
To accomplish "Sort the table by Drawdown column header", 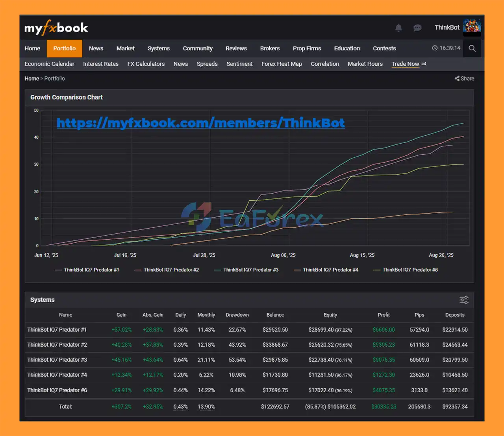I will coord(237,315).
